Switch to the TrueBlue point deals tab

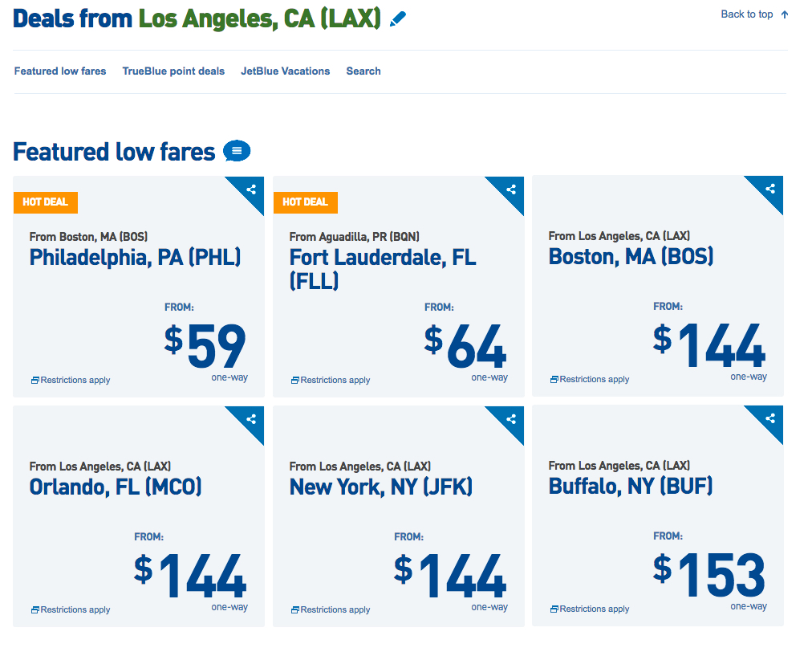pyautogui.click(x=173, y=71)
